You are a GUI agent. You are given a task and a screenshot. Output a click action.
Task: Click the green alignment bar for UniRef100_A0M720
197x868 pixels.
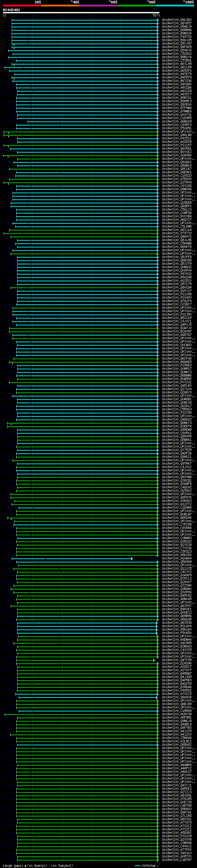tap(87, 857)
